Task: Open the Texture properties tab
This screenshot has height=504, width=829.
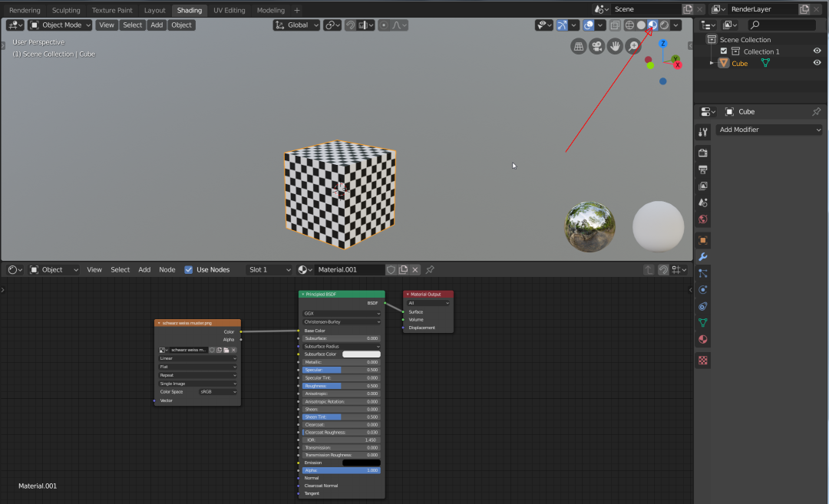Action: click(x=703, y=360)
